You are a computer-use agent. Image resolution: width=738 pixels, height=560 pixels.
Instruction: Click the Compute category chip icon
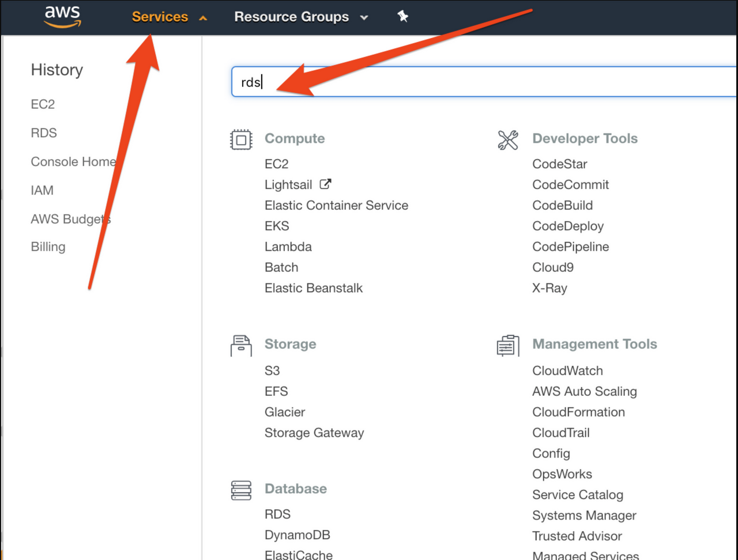241,140
